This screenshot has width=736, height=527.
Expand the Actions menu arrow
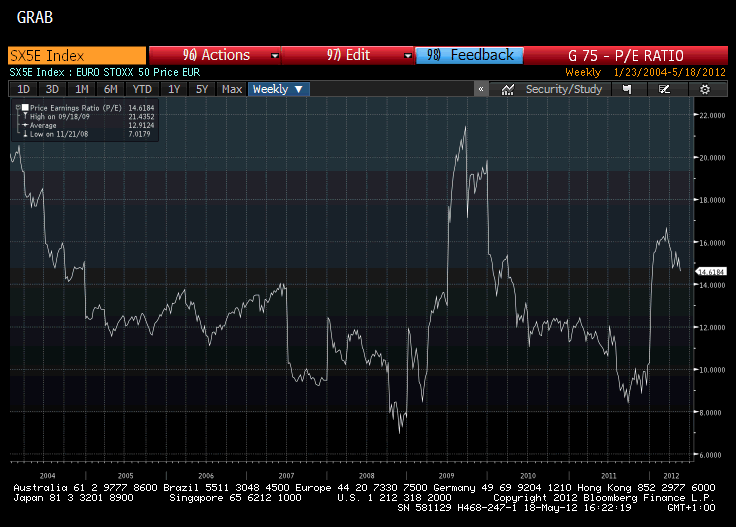(275, 56)
